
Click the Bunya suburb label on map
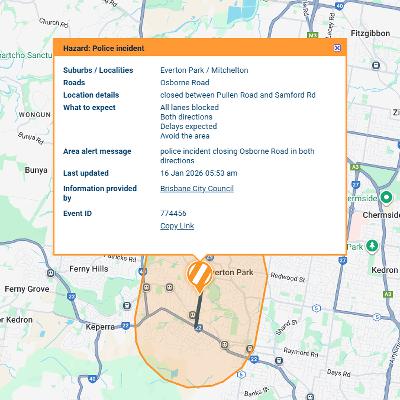point(36,170)
